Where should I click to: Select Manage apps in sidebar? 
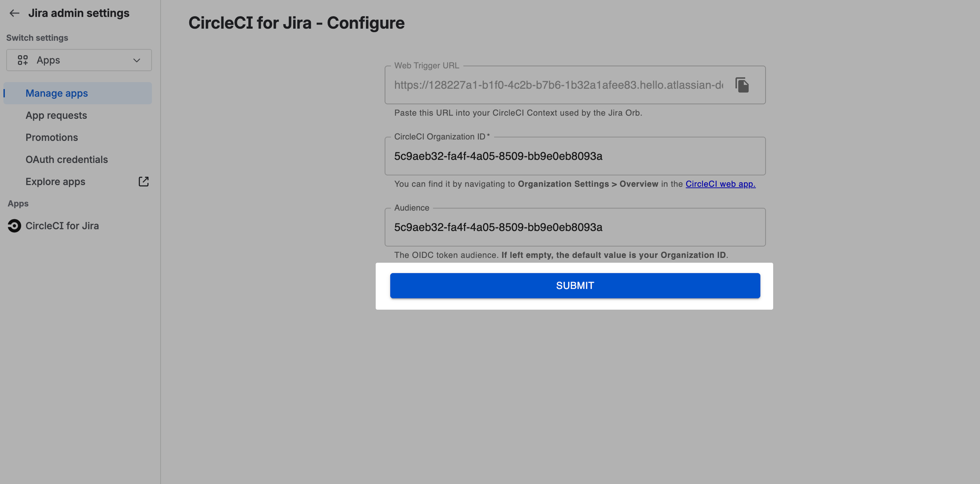[78, 93]
